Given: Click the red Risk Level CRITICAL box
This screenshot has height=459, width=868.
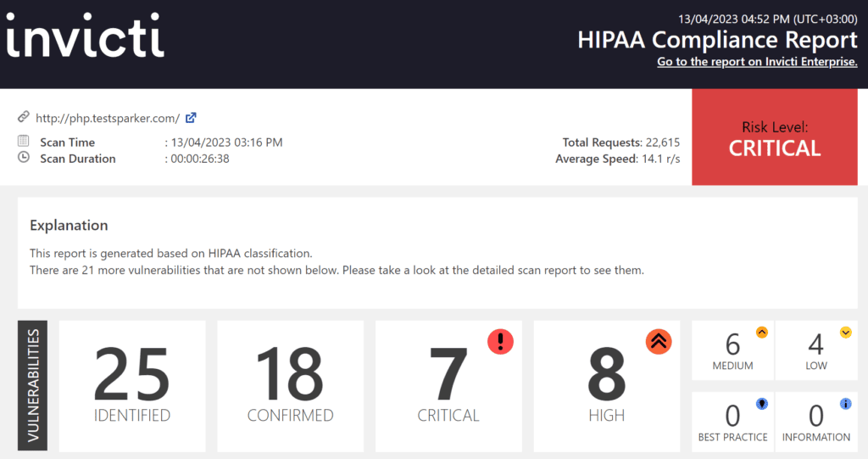Looking at the screenshot, I should [x=775, y=138].
